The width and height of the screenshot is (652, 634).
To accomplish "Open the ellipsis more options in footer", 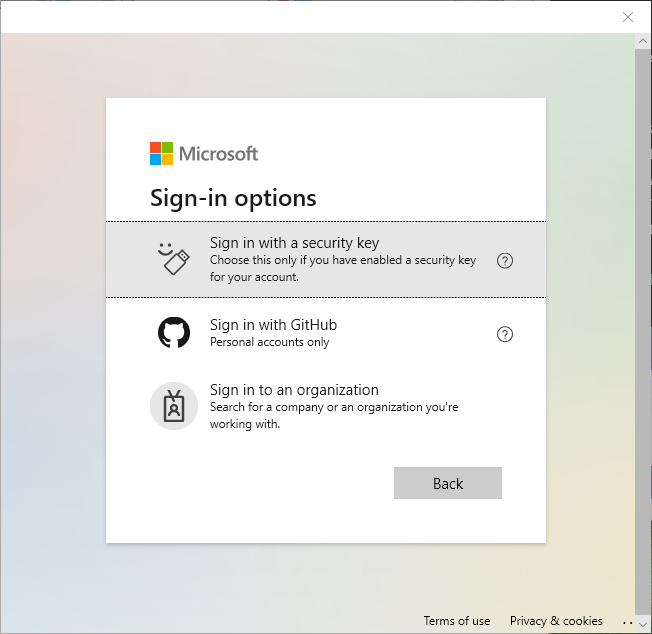I will point(628,622).
